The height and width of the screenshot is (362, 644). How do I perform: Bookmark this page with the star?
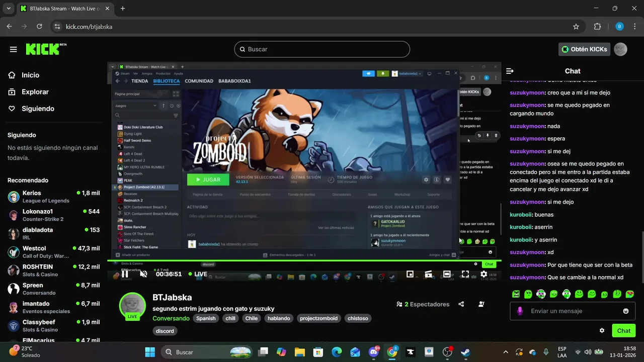(576, 27)
